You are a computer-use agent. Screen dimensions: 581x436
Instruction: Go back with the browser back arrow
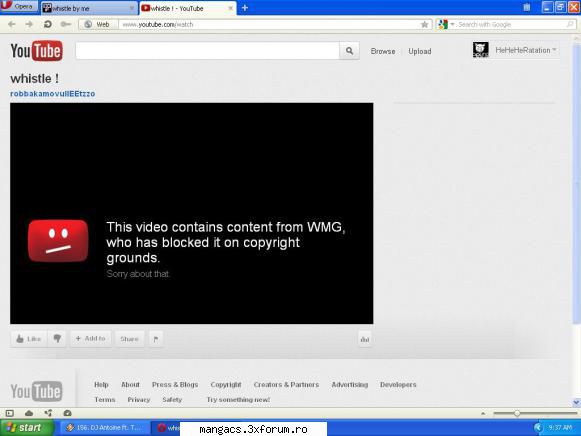12,24
